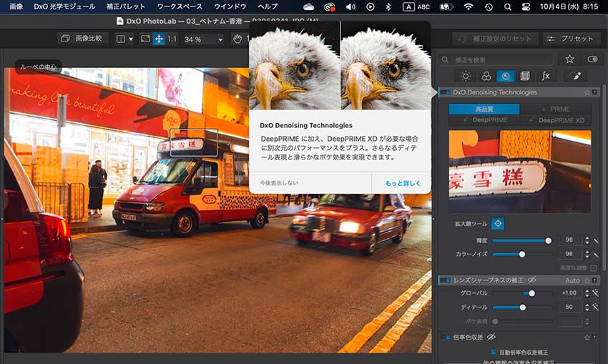Screen dimensions: 608x364
Task: Click the loupe preview thumbnail
Action: click(x=519, y=172)
